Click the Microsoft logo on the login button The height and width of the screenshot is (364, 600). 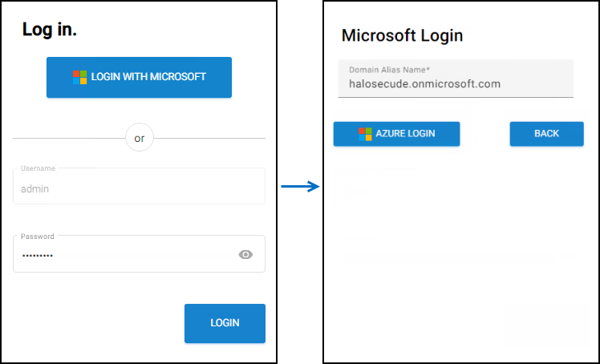tap(79, 77)
